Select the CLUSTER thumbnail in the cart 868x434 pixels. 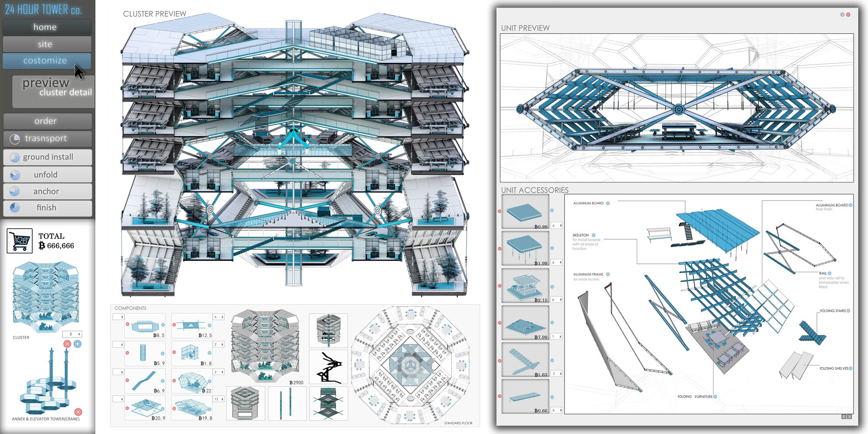coord(45,297)
